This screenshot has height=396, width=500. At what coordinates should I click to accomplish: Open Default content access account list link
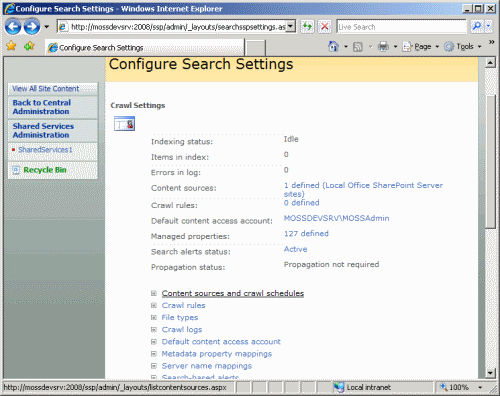pos(221,342)
